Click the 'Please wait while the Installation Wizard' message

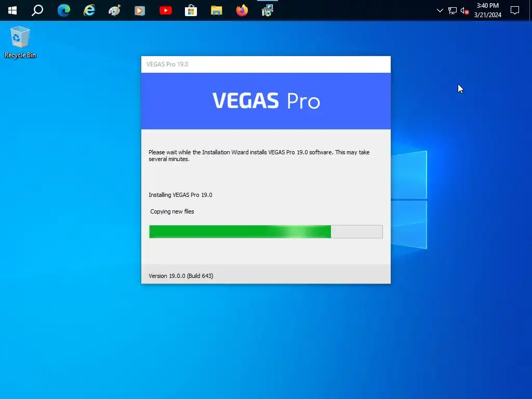pos(259,156)
